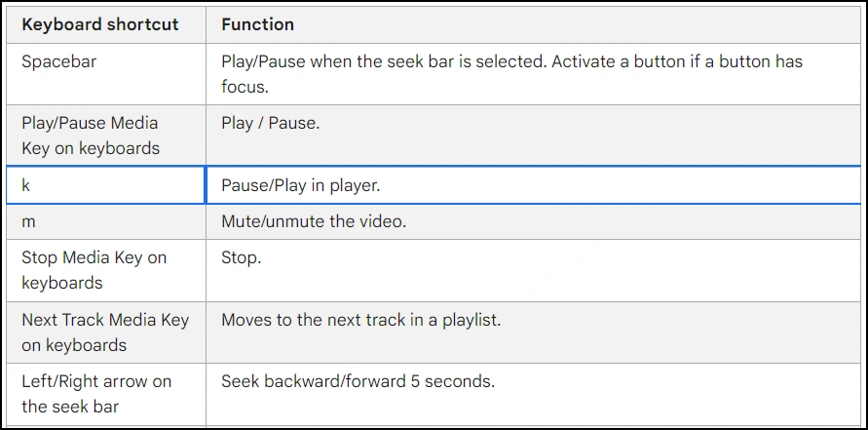The width and height of the screenshot is (868, 430).
Task: Select the "Spacebar" shortcut cell
Action: (59, 61)
